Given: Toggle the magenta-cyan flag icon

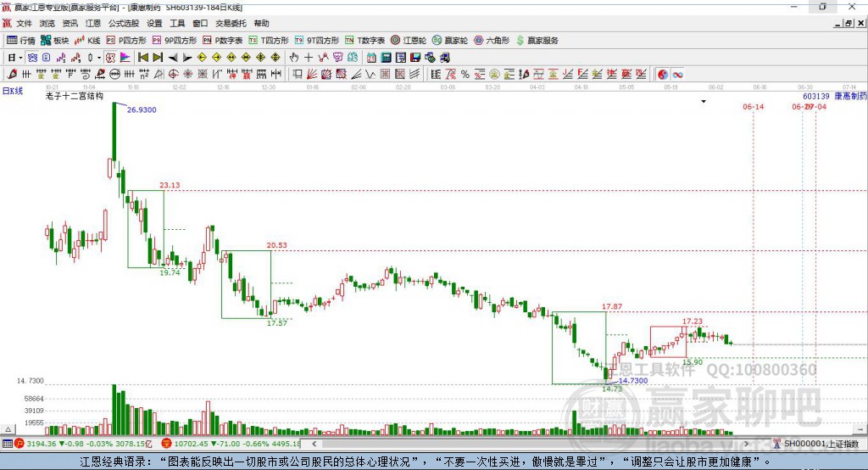Looking at the screenshot, I should 125,58.
